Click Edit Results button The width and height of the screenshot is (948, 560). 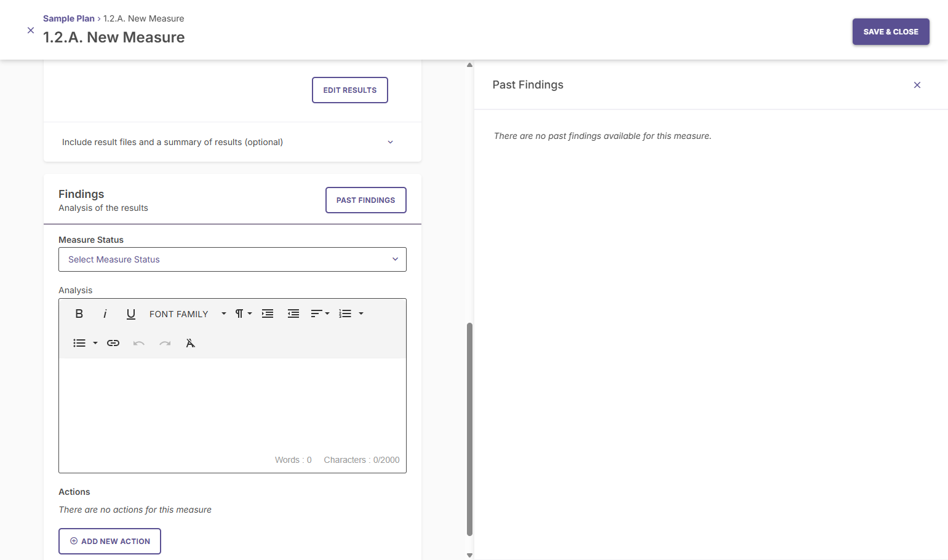tap(350, 90)
